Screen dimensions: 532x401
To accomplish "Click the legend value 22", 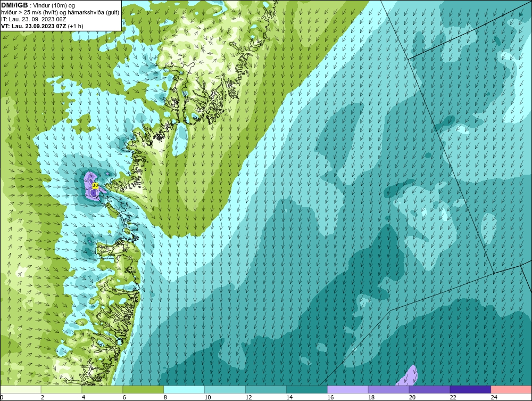I will click(453, 397).
